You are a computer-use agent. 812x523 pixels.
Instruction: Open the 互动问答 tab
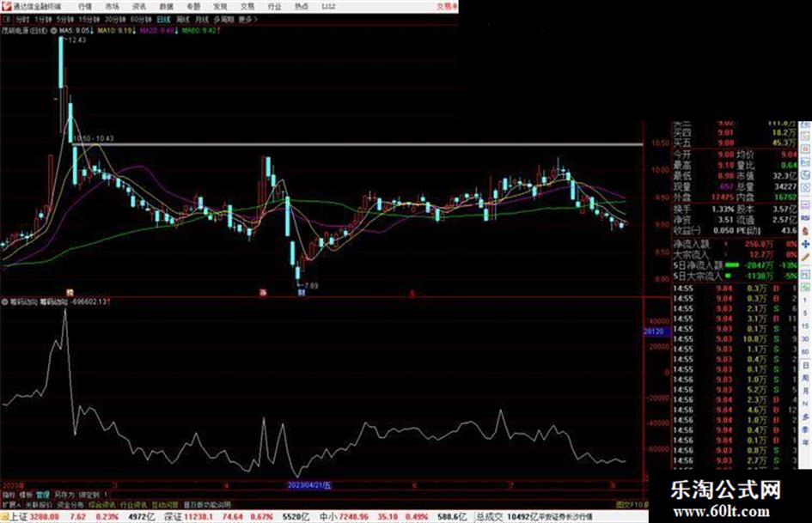(x=165, y=504)
